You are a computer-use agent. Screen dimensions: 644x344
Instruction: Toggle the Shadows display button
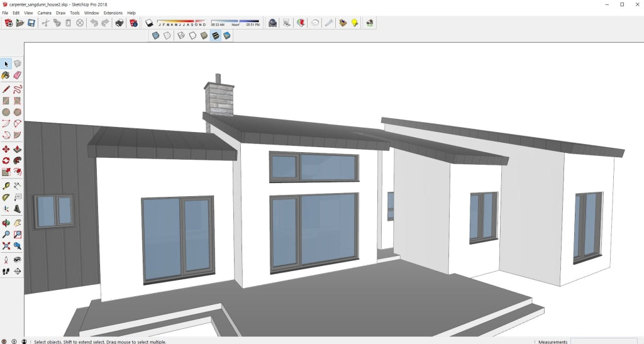149,23
